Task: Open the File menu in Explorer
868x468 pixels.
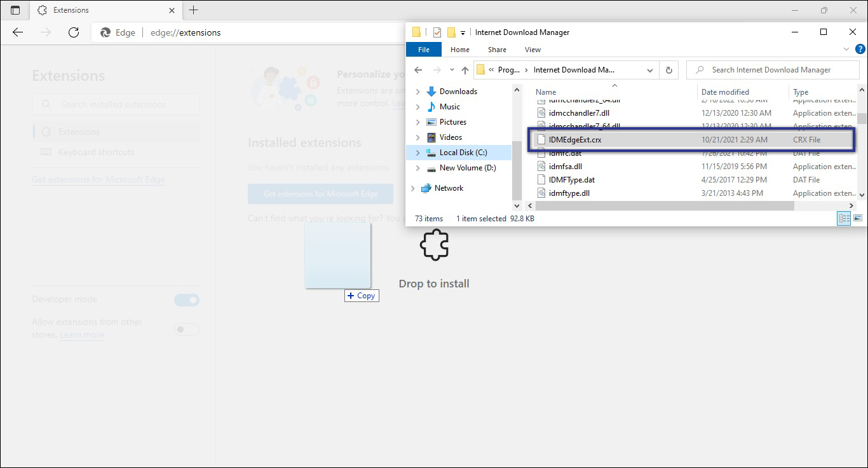Action: pyautogui.click(x=423, y=49)
